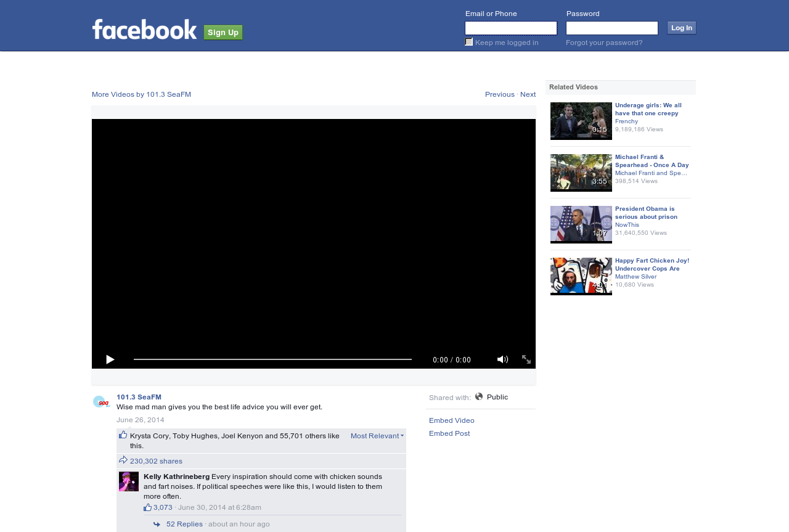Click the like thumbs-up icon on the post
The width and height of the screenshot is (789, 532).
[123, 435]
